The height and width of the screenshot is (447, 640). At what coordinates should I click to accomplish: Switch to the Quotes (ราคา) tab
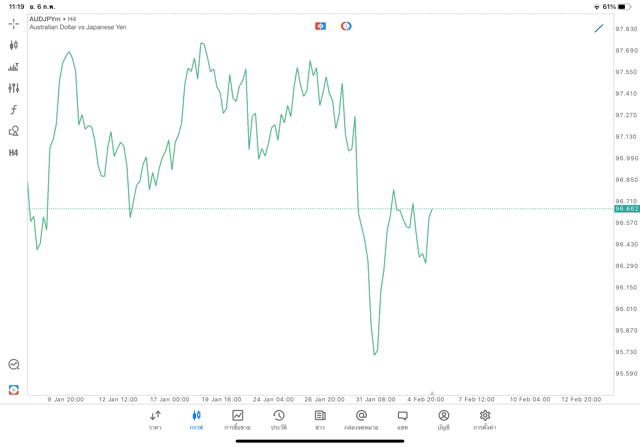pos(155,419)
